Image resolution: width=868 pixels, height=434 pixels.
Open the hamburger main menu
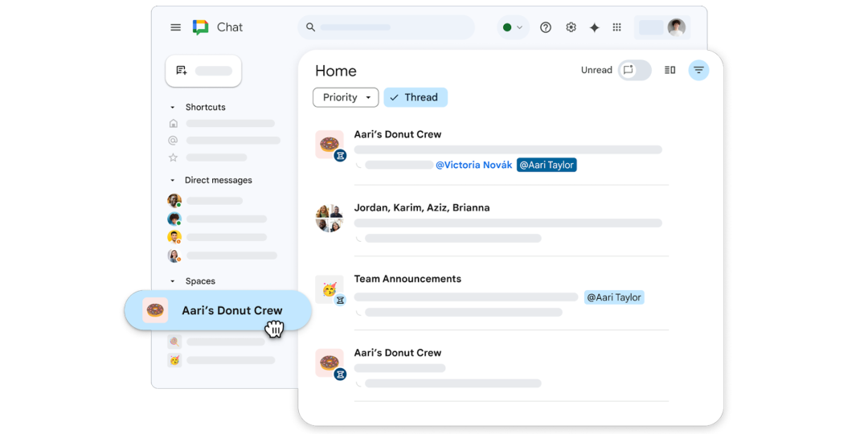[x=175, y=27]
